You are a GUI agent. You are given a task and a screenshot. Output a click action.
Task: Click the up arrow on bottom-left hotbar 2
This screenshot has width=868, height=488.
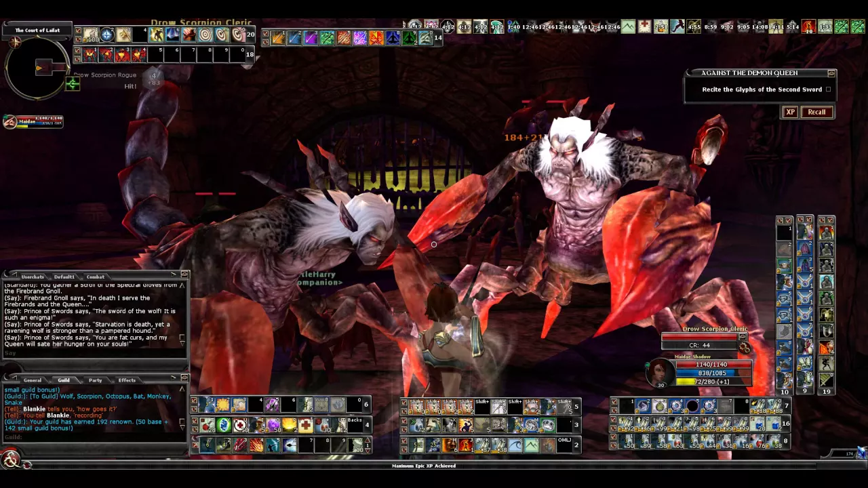point(368,440)
